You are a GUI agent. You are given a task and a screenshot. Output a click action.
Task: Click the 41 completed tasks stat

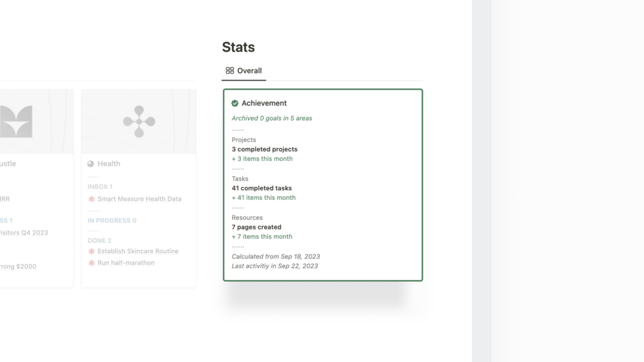261,188
